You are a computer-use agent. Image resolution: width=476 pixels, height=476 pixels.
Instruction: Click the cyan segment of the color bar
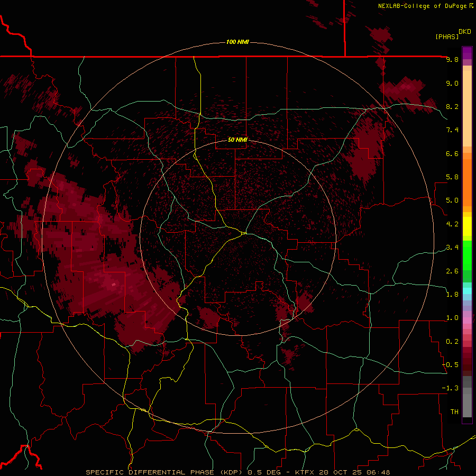point(467,291)
